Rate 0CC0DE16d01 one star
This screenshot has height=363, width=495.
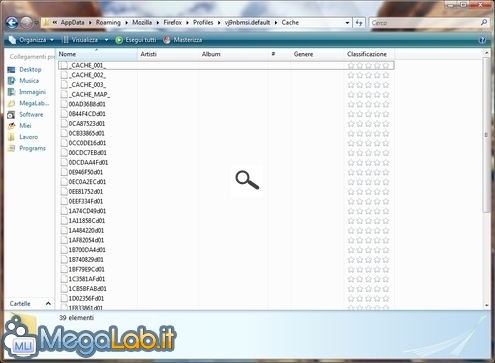(351, 143)
